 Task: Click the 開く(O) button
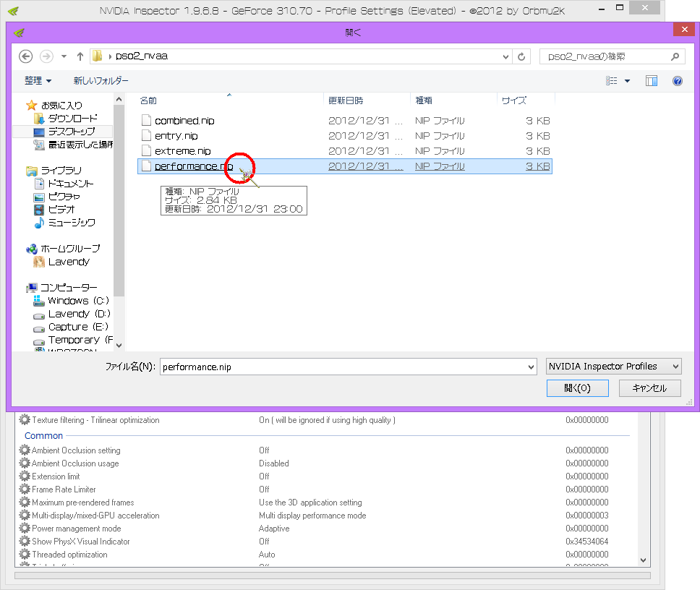tap(577, 388)
